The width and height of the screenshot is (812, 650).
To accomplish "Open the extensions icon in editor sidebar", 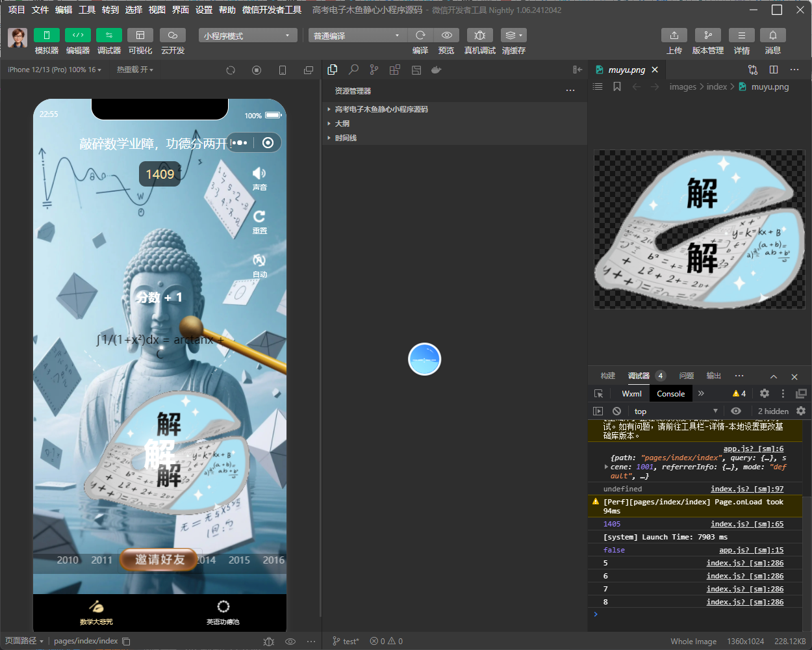I will 395,70.
